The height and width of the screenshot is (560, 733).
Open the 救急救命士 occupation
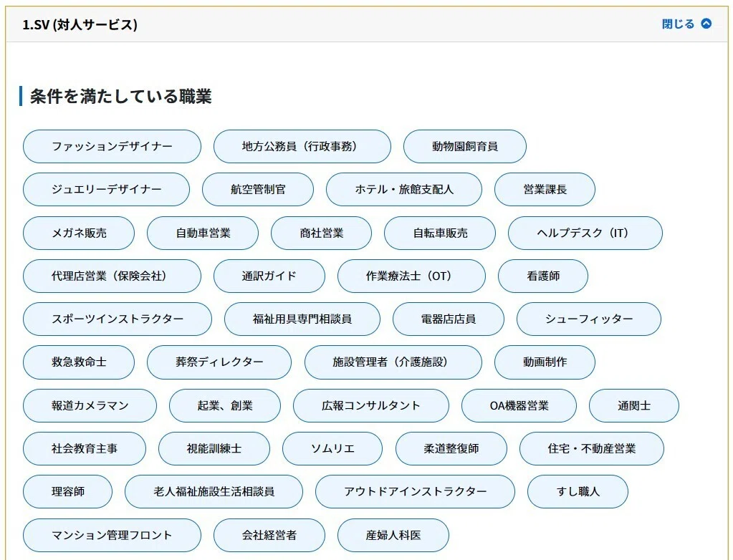pyautogui.click(x=79, y=362)
